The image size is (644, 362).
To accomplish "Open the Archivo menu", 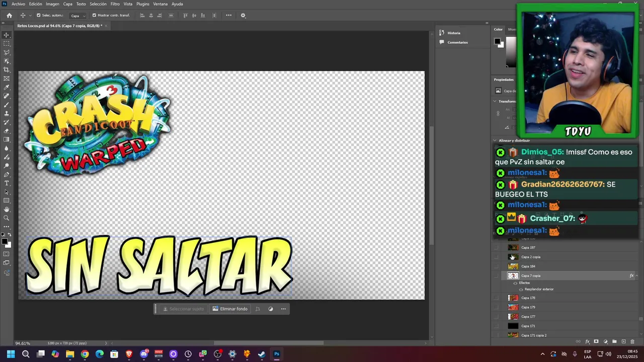I will click(18, 4).
